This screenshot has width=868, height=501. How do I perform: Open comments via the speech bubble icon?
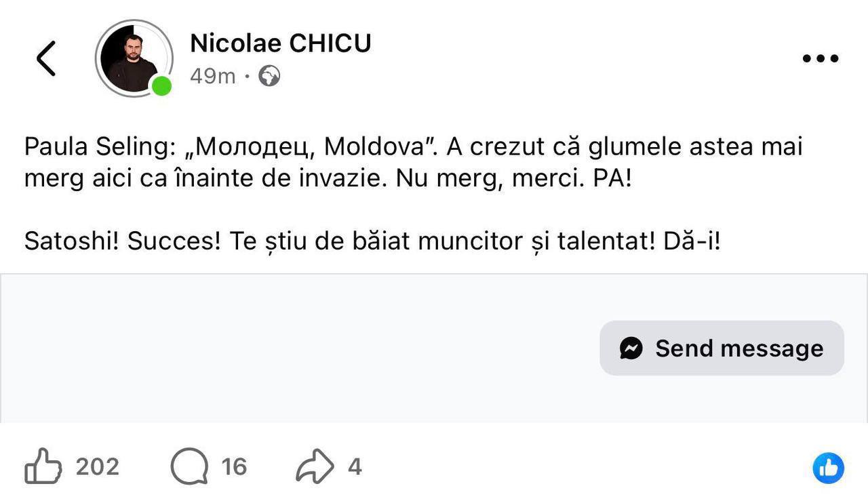tap(189, 466)
